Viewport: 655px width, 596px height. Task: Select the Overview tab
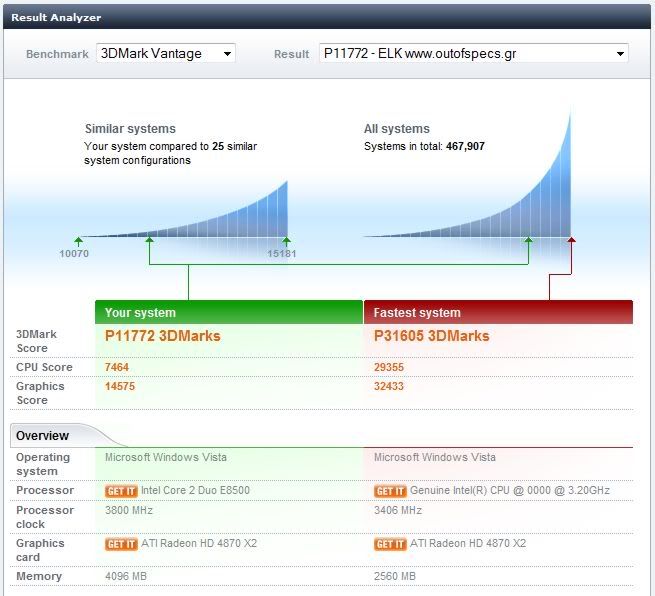43,436
